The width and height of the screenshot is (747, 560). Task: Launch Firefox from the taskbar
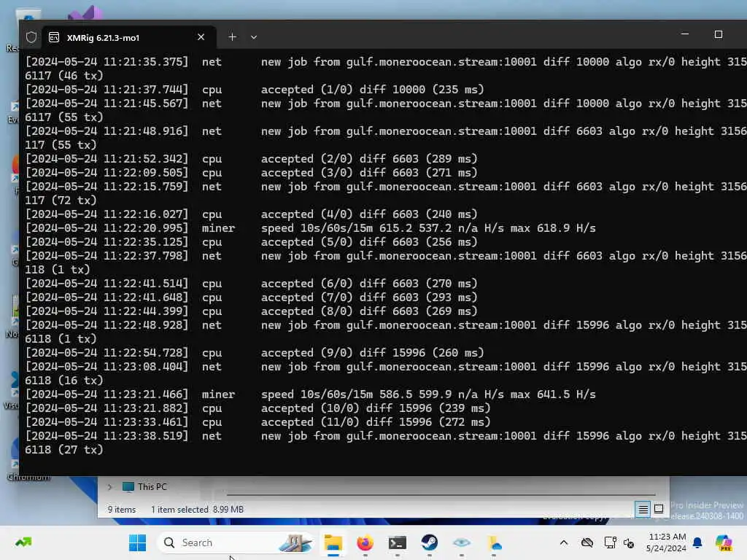coord(365,542)
